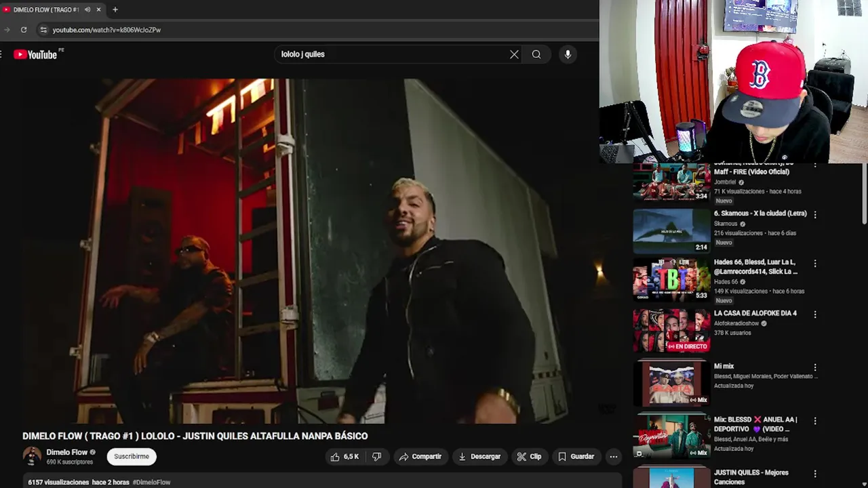Save video with Guardar button

point(576,457)
